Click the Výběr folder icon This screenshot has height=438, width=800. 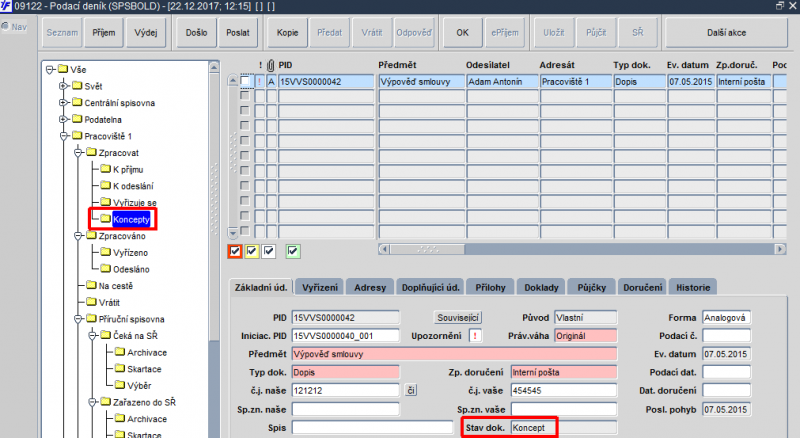[120, 385]
